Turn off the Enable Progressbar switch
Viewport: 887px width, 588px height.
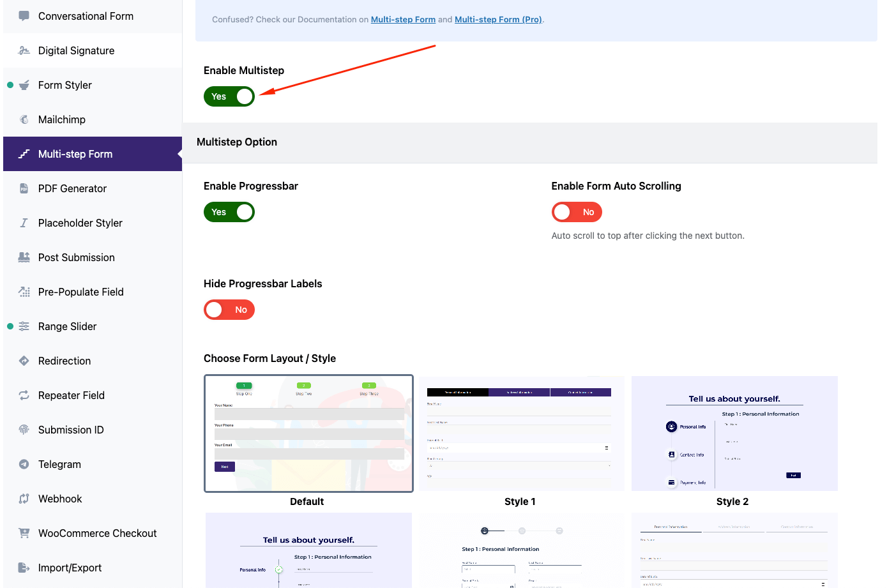[229, 212]
